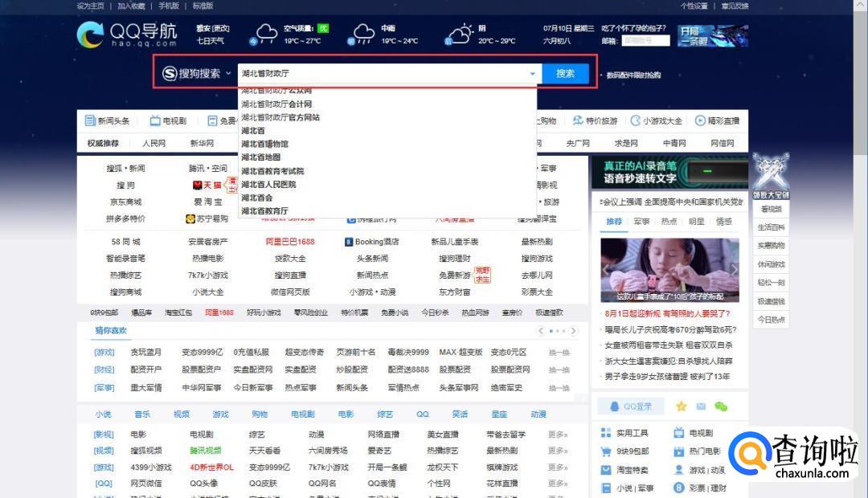
Task: Select suggestion 湖北省教育厅
Action: pos(264,210)
